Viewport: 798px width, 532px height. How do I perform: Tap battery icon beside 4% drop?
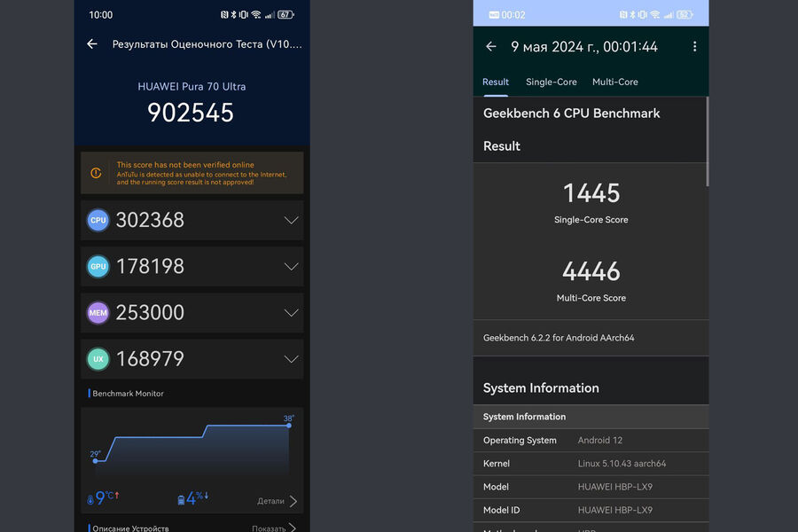[181, 500]
